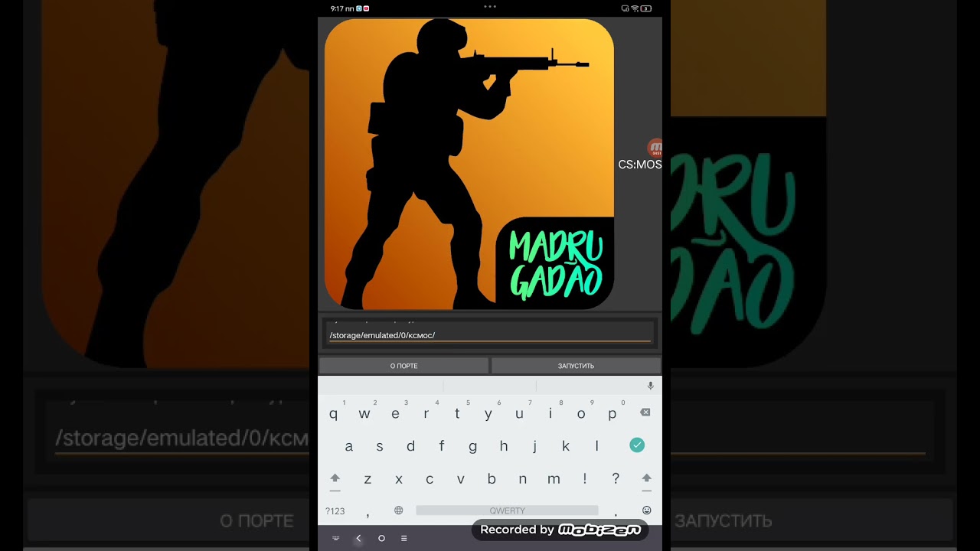
Task: Tap the screen cast icon in status bar
Action: (x=625, y=8)
